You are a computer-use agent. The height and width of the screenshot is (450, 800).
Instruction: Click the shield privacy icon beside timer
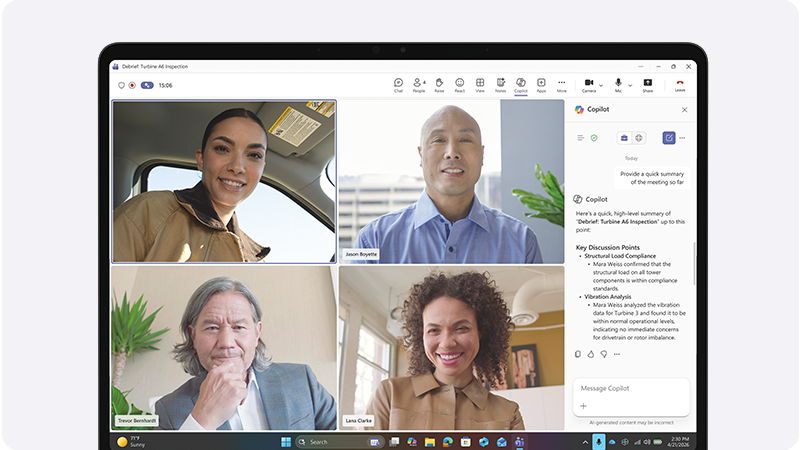pyautogui.click(x=121, y=85)
